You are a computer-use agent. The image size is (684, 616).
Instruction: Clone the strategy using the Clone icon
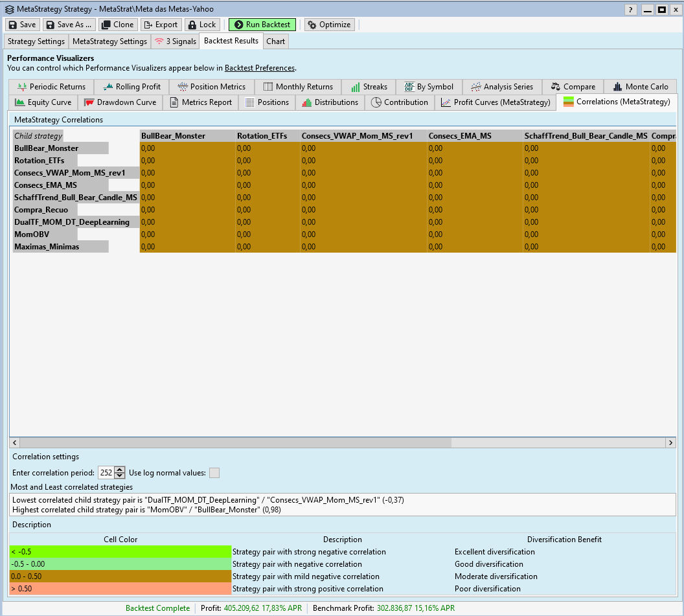[106, 25]
